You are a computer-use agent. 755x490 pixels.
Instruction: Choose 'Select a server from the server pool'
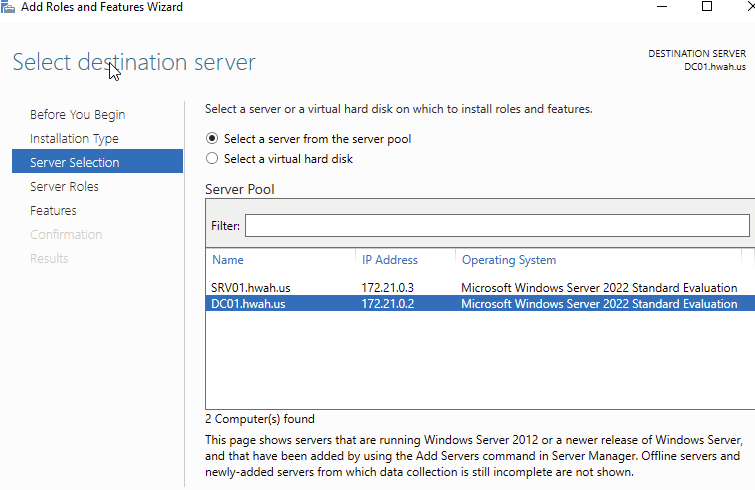pos(211,139)
